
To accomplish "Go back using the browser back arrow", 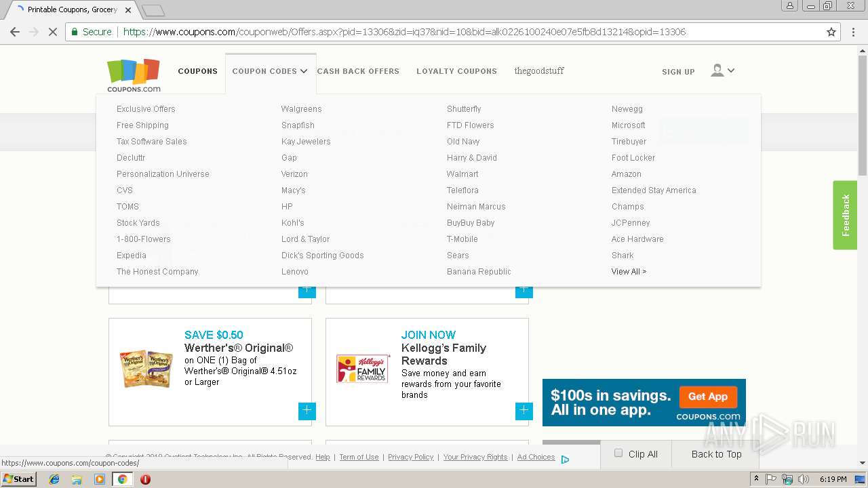I will 15,32.
